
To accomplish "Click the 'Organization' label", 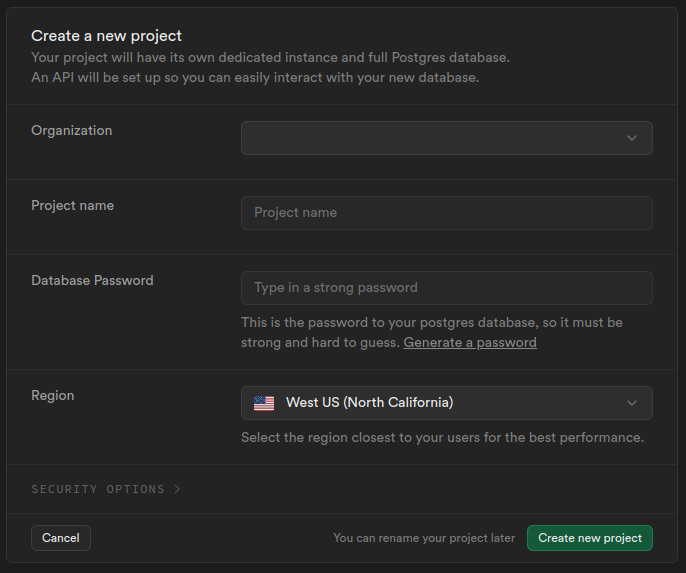I will click(x=72, y=130).
